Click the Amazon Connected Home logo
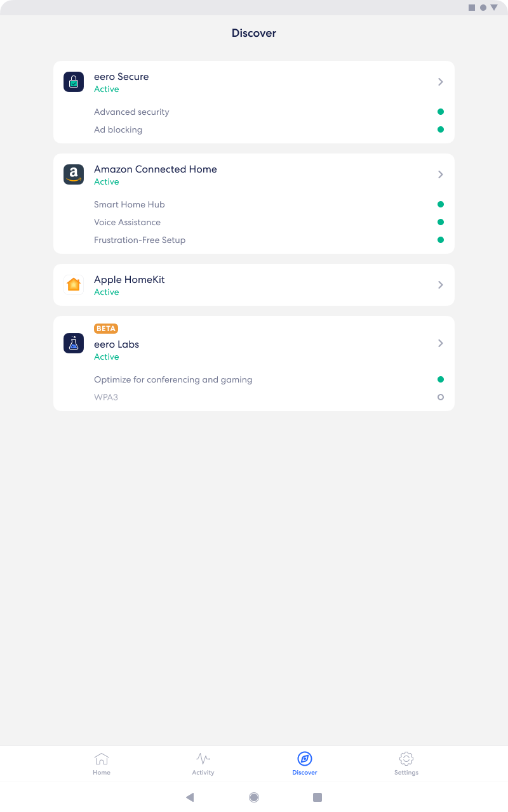The width and height of the screenshot is (508, 812). click(x=73, y=174)
